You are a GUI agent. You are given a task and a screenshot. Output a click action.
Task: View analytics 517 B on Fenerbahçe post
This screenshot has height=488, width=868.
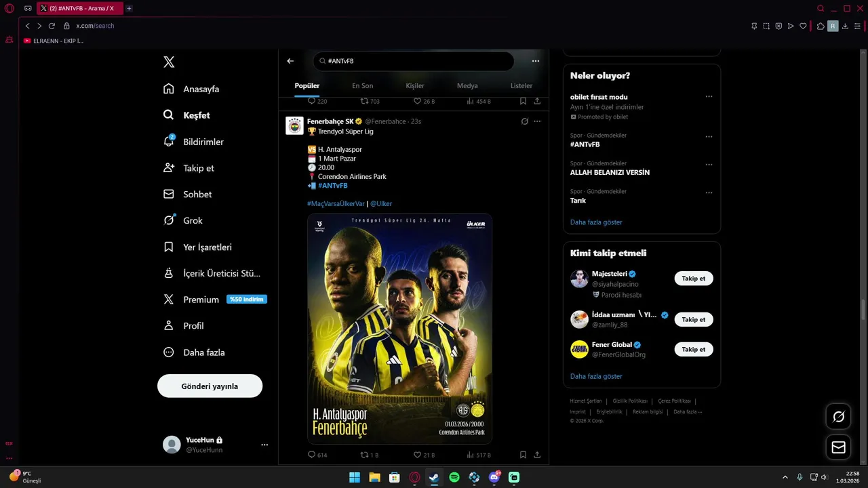click(479, 455)
